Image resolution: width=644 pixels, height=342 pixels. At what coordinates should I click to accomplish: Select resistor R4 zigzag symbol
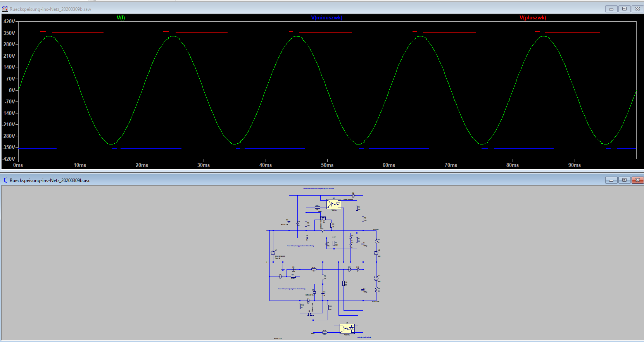[376, 289]
